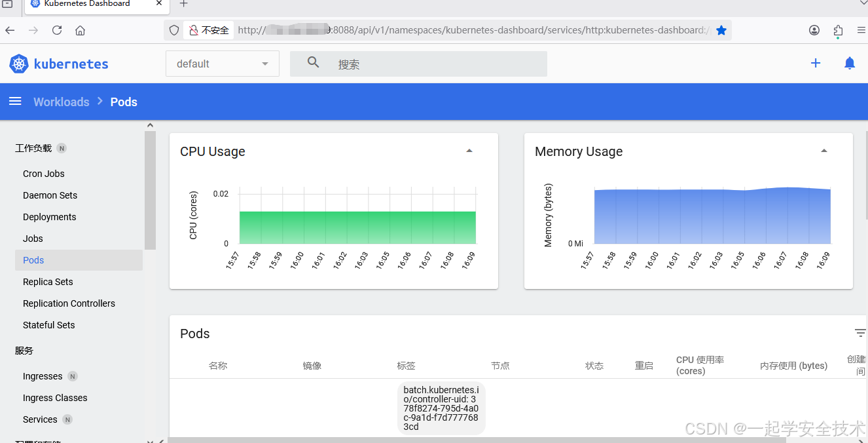Image resolution: width=868 pixels, height=443 pixels.
Task: Collapse the CPU Usage card
Action: (x=469, y=151)
